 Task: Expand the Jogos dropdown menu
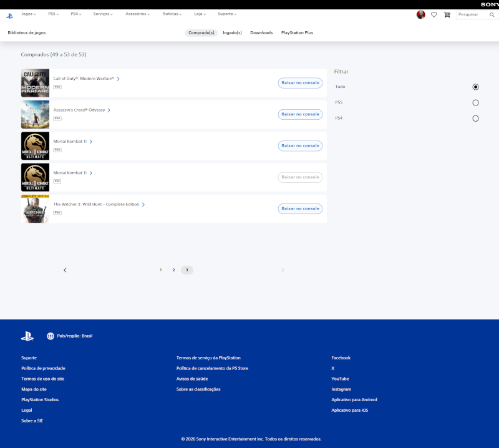click(x=28, y=14)
